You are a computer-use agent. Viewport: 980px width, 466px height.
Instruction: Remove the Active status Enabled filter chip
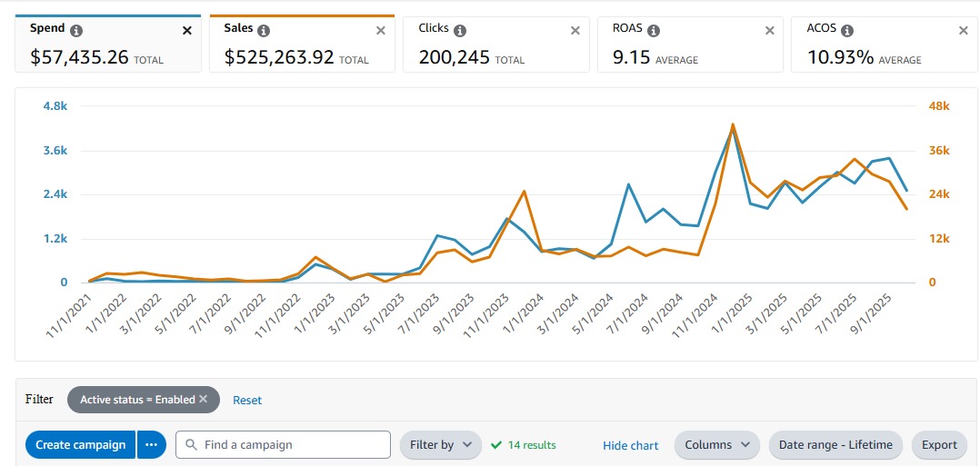coord(204,399)
